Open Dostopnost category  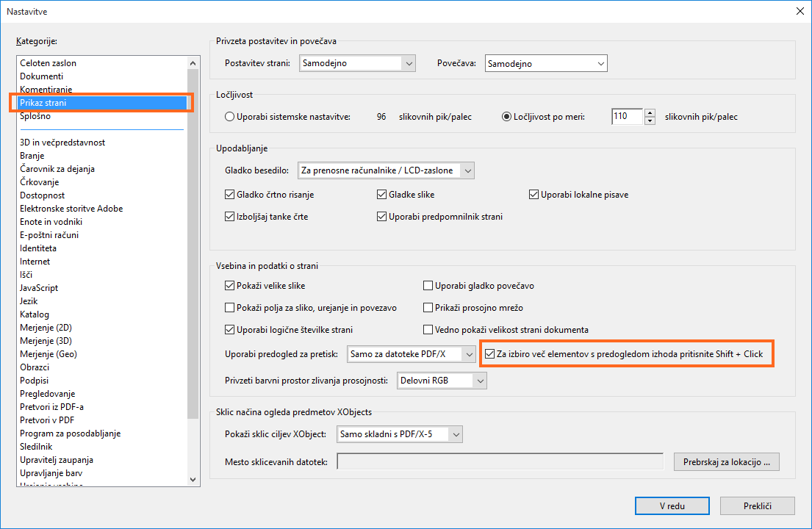pos(43,195)
